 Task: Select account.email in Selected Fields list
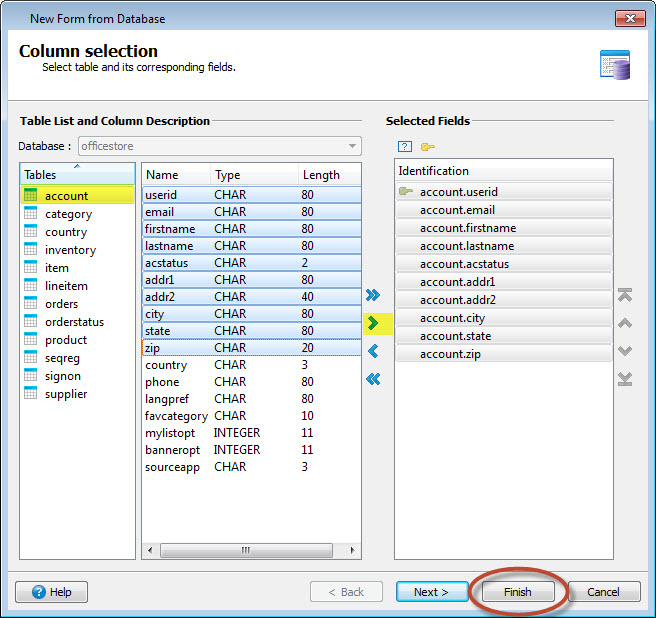[x=457, y=210]
